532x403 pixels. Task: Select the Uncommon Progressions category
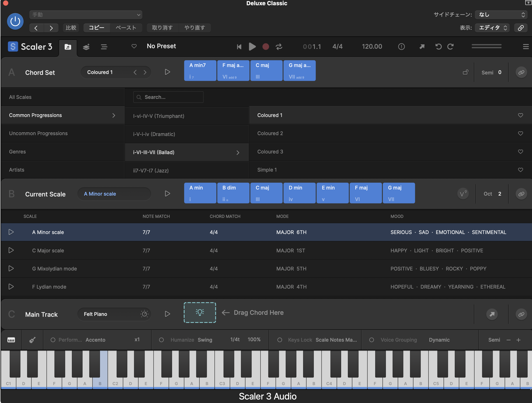[62, 133]
